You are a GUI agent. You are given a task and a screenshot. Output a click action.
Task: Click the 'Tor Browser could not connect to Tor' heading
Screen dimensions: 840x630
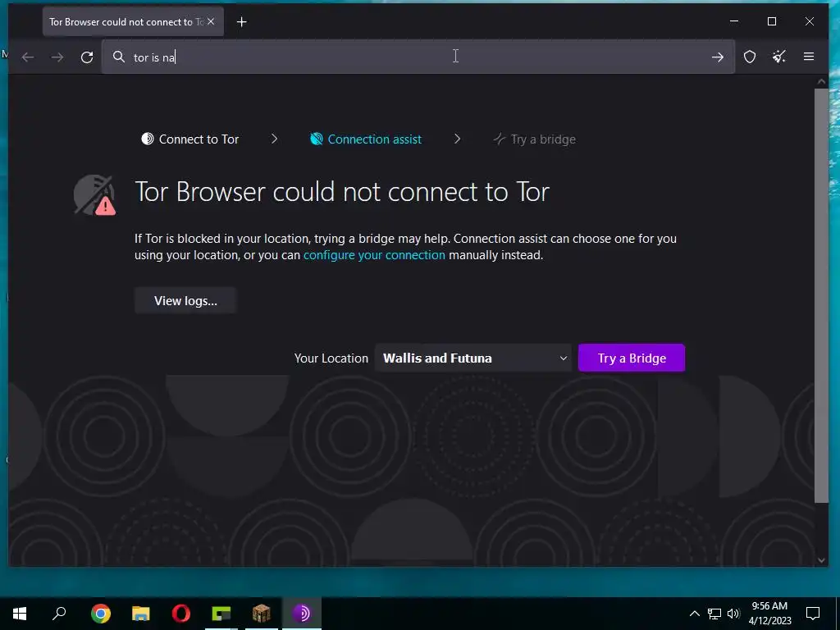click(x=342, y=192)
